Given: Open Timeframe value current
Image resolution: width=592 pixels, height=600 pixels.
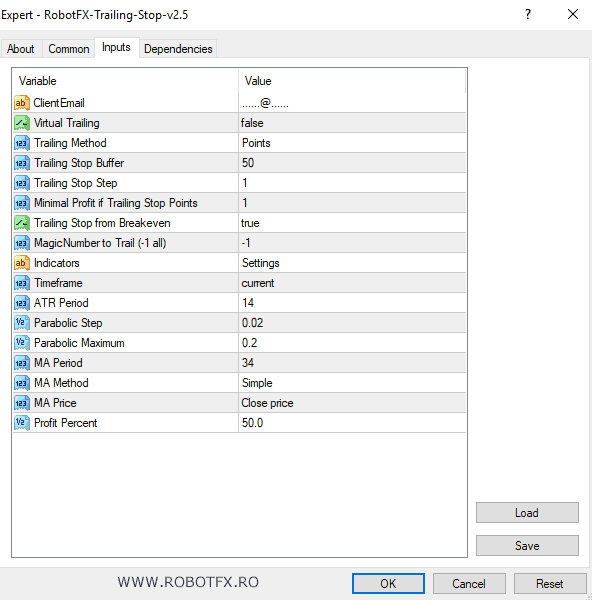Looking at the screenshot, I should point(352,283).
